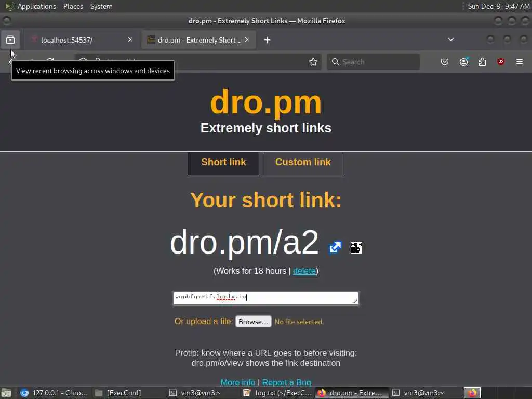Click the delete link
This screenshot has width=532, height=399.
point(304,271)
